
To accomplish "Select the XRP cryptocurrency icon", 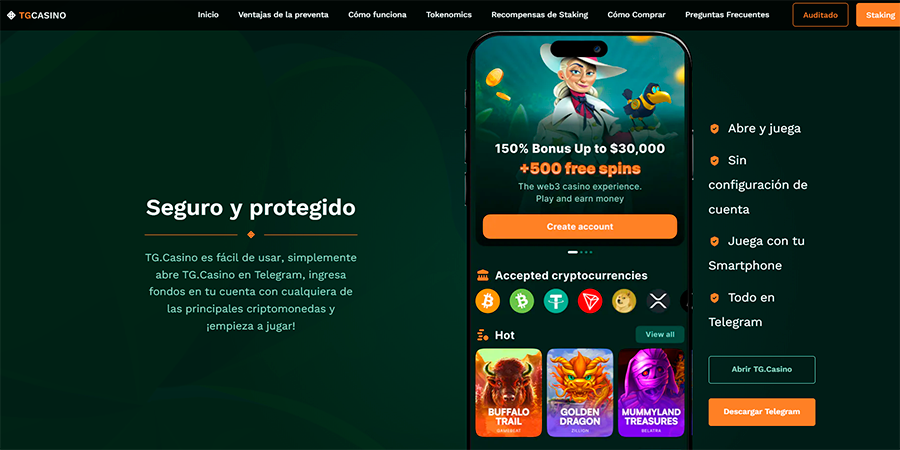I will (658, 301).
